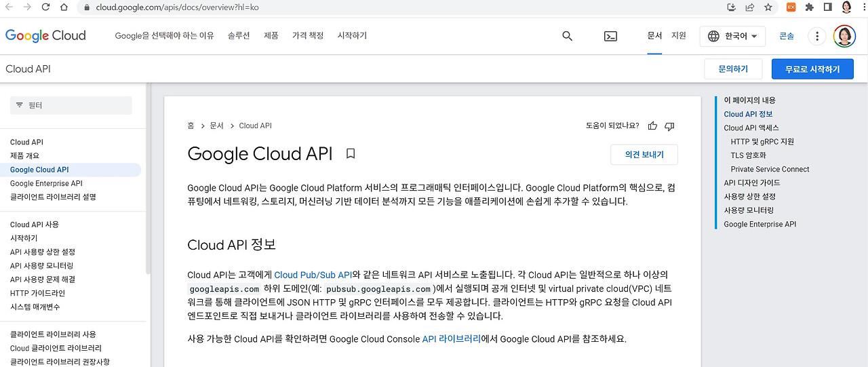Open the Chrome profile avatar in toolbar
This screenshot has height=367, width=868.
point(846,7)
